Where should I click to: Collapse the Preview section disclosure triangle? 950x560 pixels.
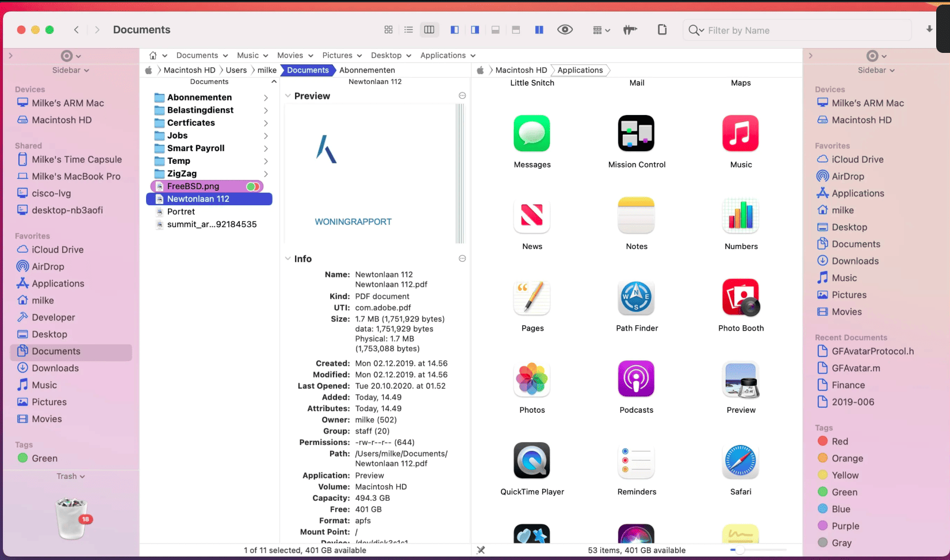(288, 96)
